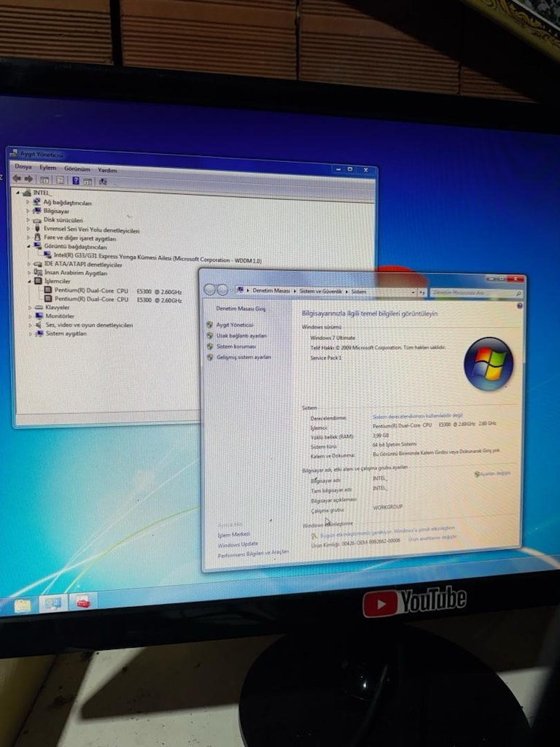This screenshot has height=747, width=560.
Task: Open Denetim Masası Giriş link
Action: 241,309
